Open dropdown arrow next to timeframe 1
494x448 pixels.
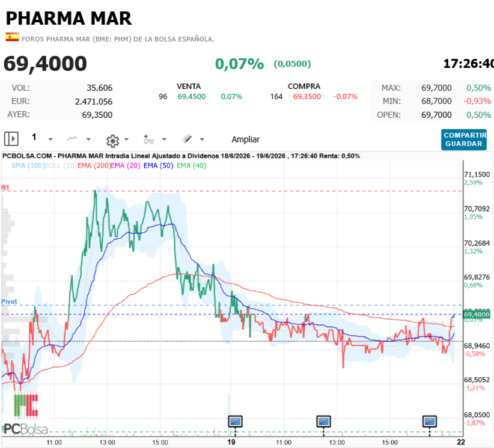coord(50,139)
